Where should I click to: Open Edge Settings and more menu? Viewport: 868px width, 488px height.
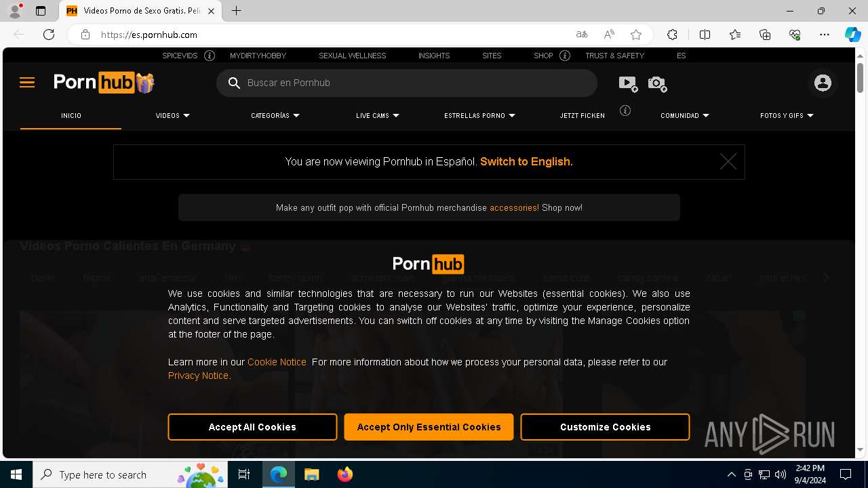coord(825,35)
